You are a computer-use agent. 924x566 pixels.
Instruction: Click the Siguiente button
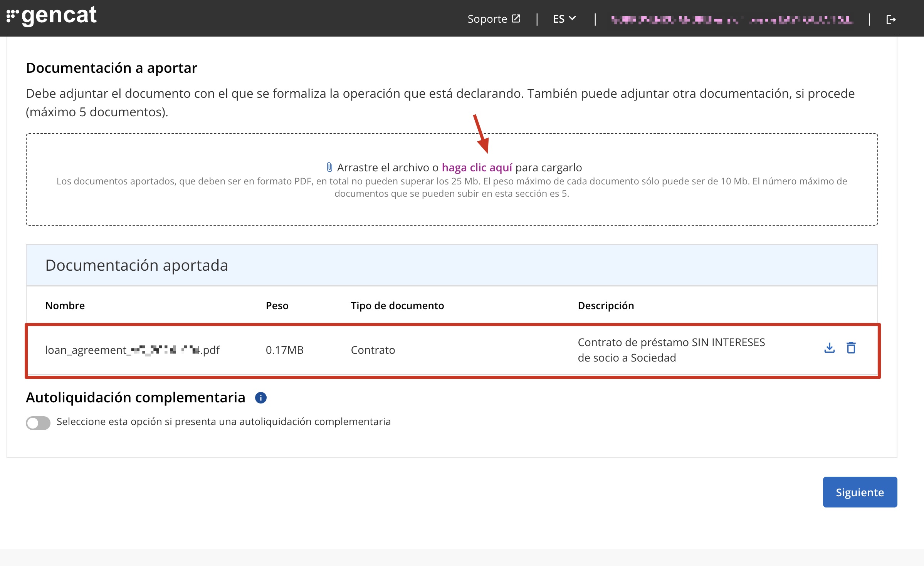click(x=860, y=492)
